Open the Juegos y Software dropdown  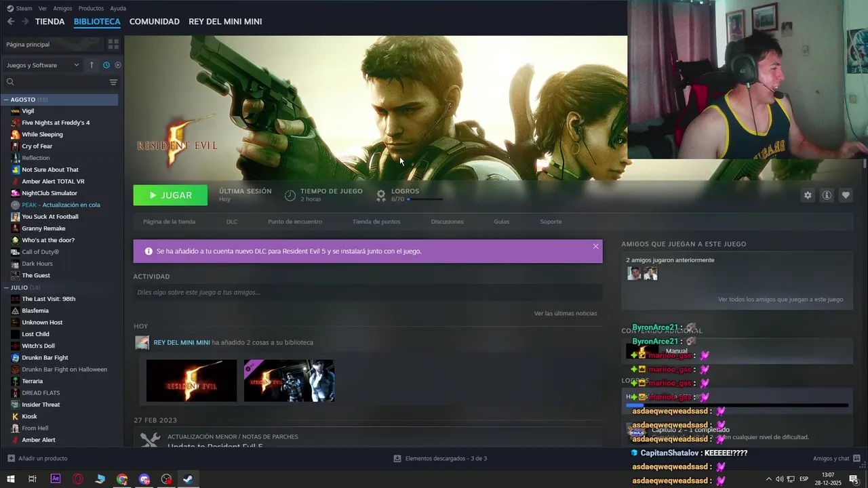coord(43,65)
